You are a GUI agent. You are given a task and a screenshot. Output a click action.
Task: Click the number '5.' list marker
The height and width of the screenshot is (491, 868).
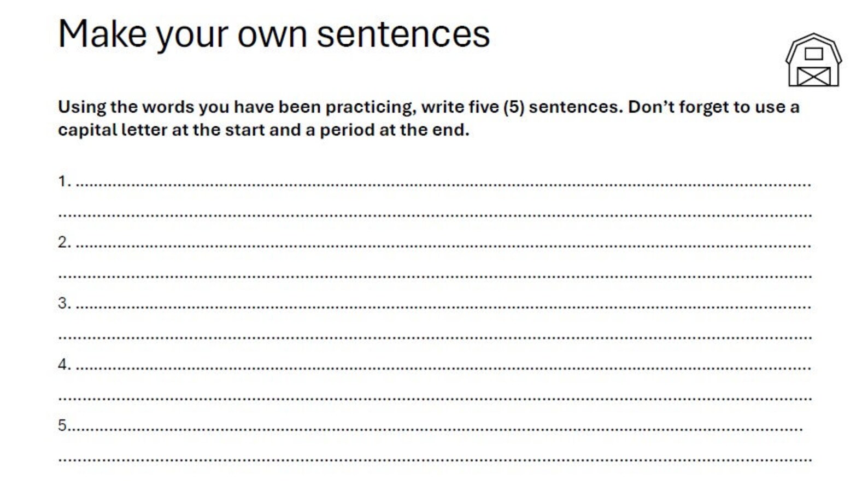[63, 425]
